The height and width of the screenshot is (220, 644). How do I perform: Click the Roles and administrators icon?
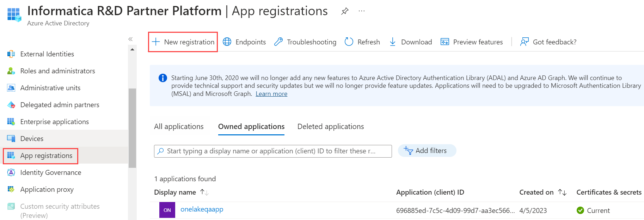click(x=11, y=71)
